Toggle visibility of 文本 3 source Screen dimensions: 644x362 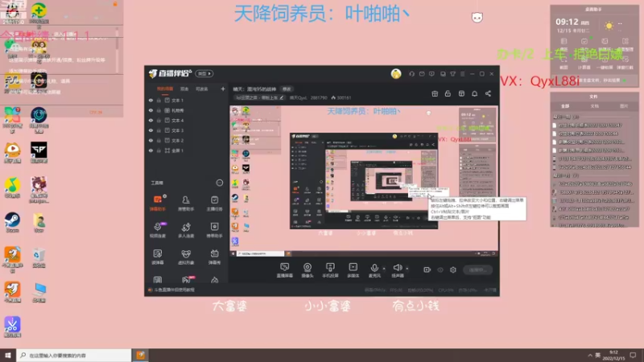pos(151,130)
